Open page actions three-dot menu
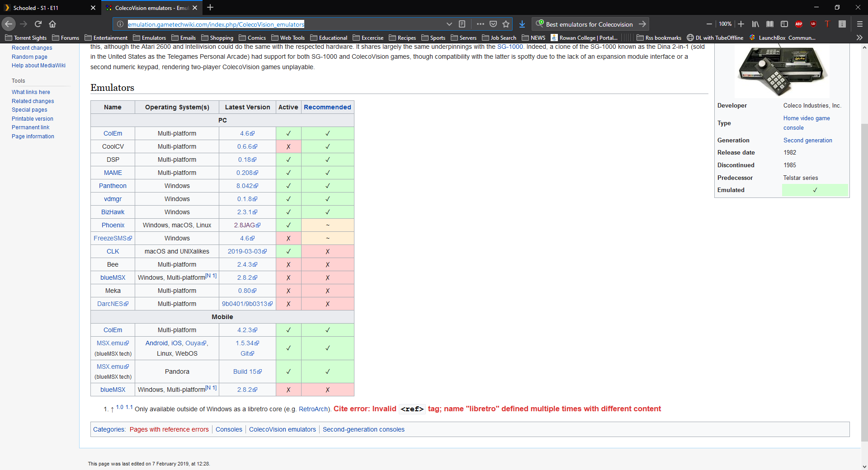The image size is (868, 470). pos(480,24)
